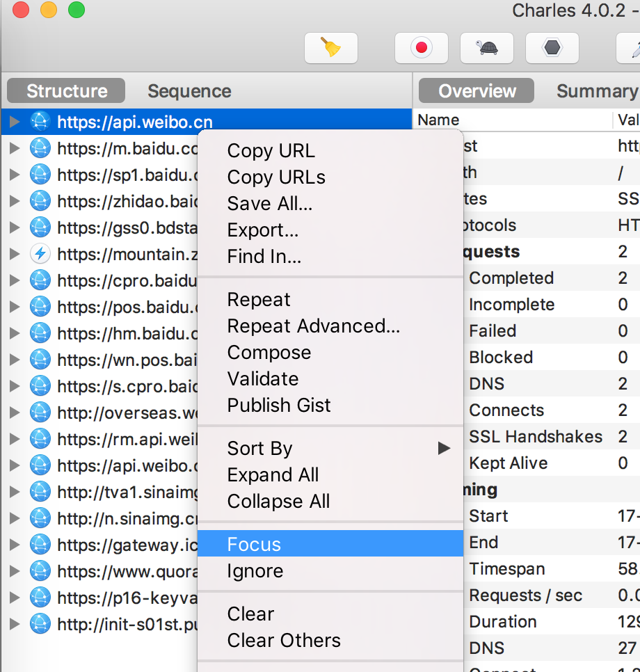Toggle the red record button
Image resolution: width=640 pixels, height=672 pixels.
click(422, 47)
